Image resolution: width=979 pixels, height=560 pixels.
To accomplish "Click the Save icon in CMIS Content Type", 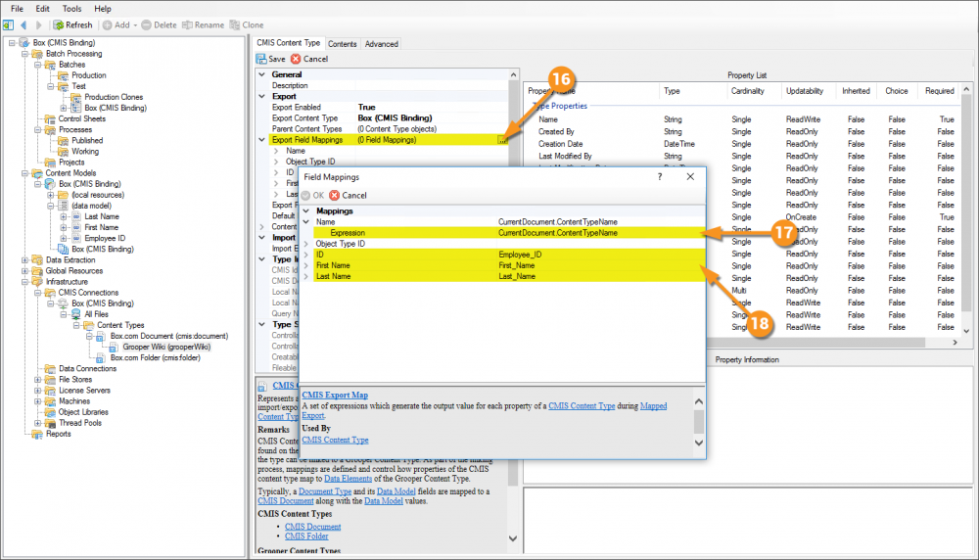I will tap(261, 59).
